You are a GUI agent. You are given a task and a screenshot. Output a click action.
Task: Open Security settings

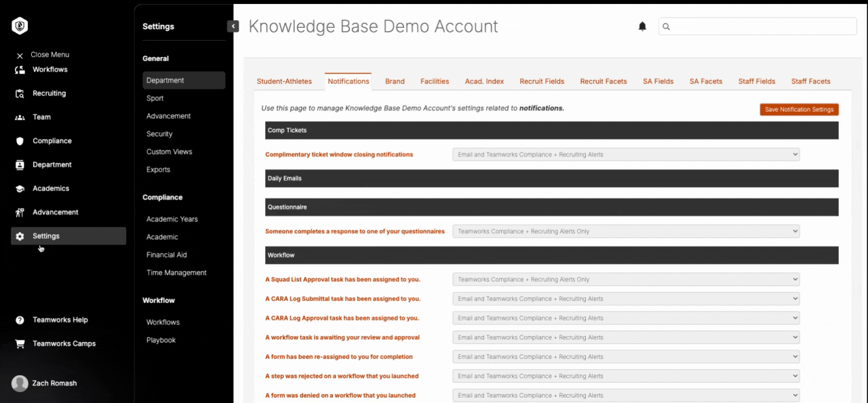point(159,134)
